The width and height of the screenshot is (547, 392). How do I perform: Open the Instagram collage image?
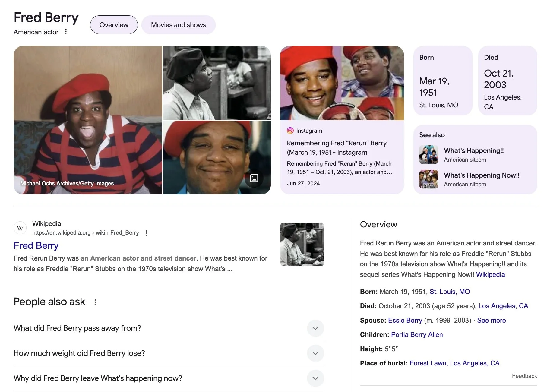point(342,83)
